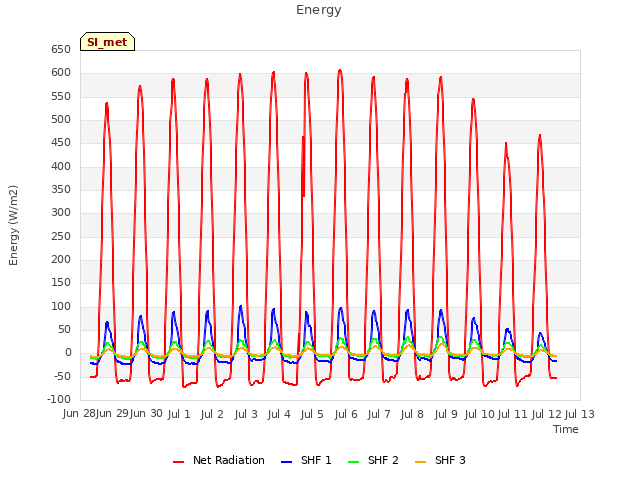Click the Time x-axis label
Image resolution: width=640 pixels, height=480 pixels.
(566, 429)
